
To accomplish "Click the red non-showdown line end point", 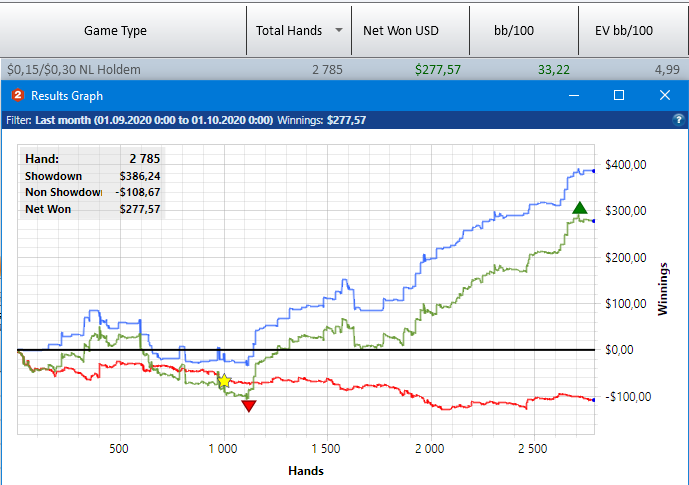I will pos(594,400).
